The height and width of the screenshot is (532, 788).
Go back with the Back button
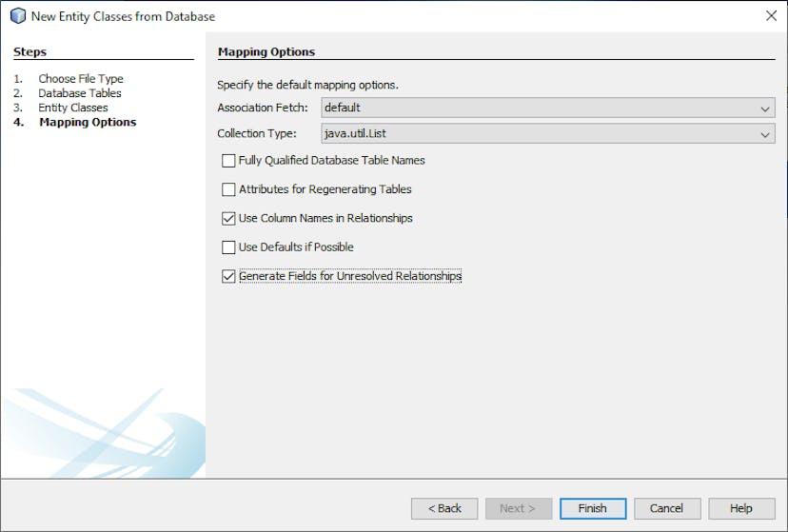tap(444, 508)
